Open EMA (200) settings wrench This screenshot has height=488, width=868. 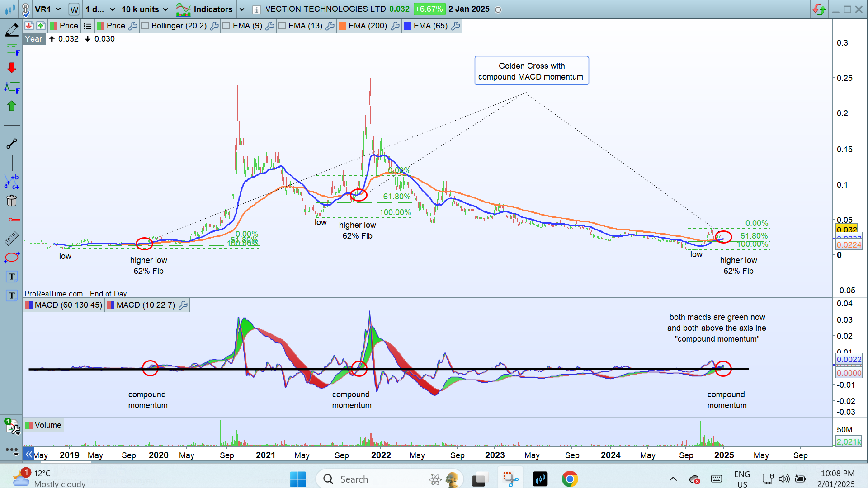click(x=395, y=26)
